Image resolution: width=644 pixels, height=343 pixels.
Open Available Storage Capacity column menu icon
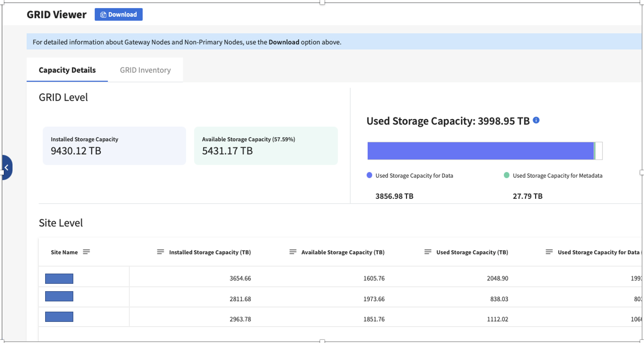click(x=293, y=252)
